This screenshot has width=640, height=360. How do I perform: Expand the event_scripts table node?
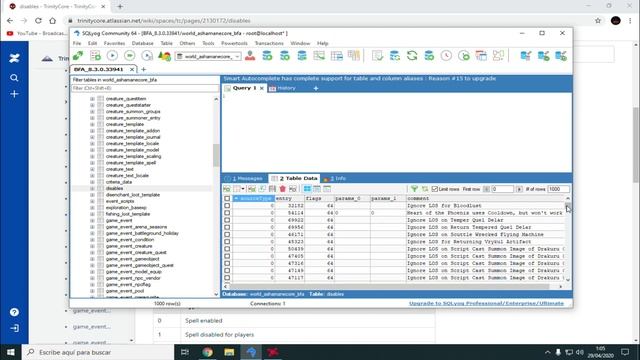tap(92, 201)
